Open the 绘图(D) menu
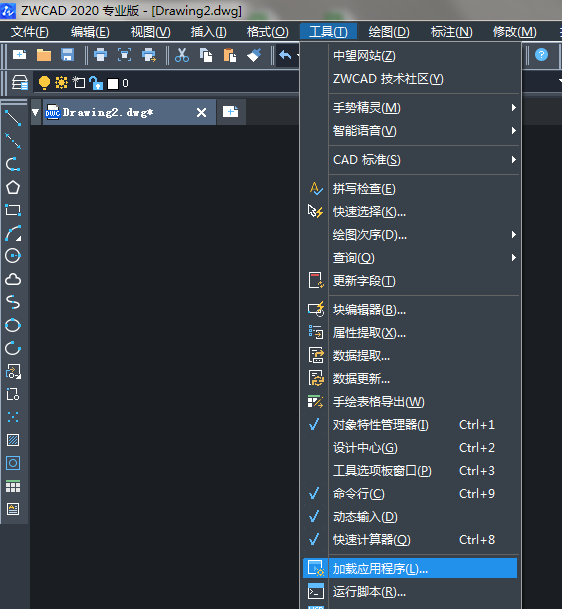 tap(389, 31)
